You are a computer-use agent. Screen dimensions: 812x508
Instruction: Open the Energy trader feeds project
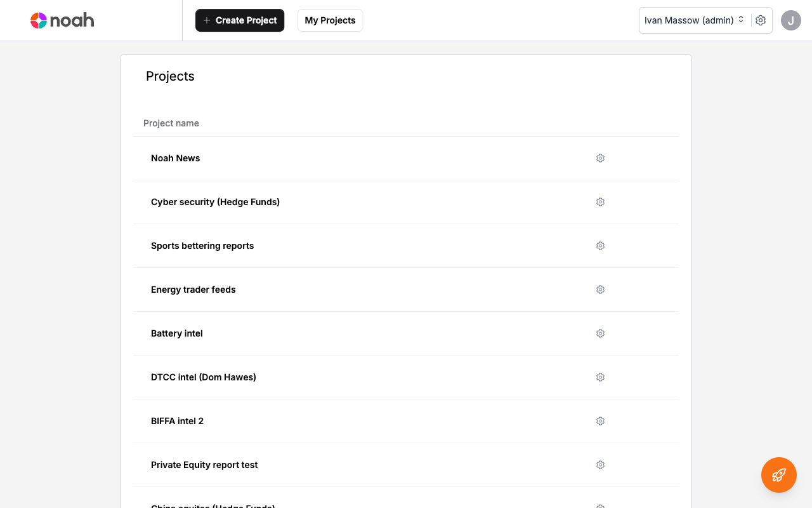[x=193, y=289]
